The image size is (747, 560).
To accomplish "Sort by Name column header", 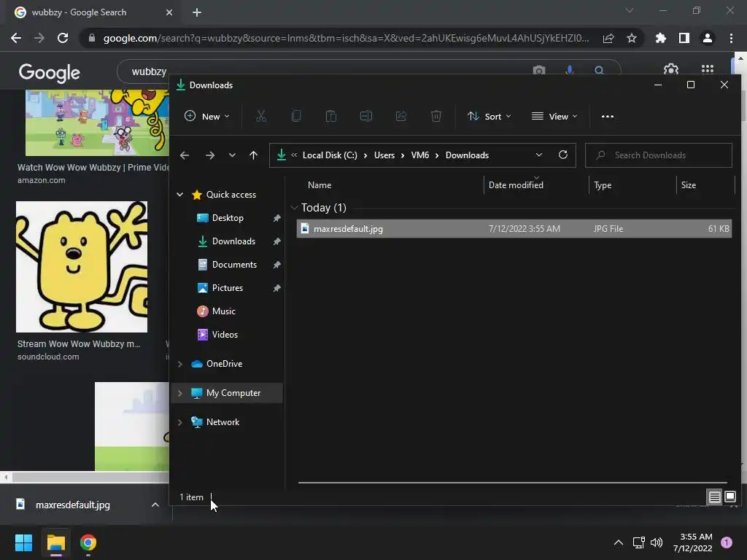I will [320, 185].
